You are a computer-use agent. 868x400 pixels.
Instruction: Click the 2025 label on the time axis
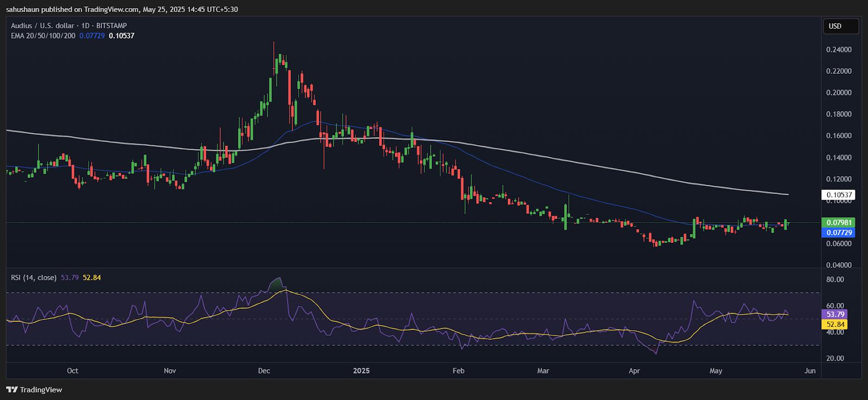coord(361,371)
